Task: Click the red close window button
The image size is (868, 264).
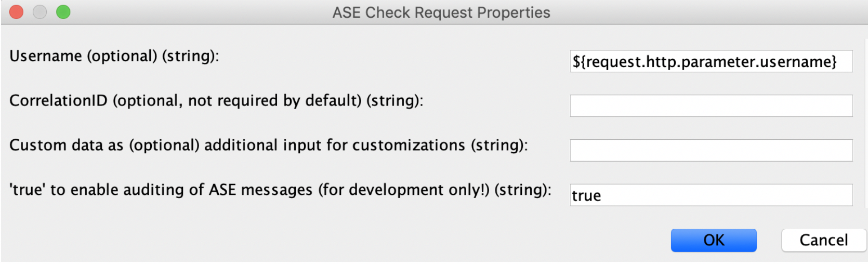Action: click(x=17, y=12)
